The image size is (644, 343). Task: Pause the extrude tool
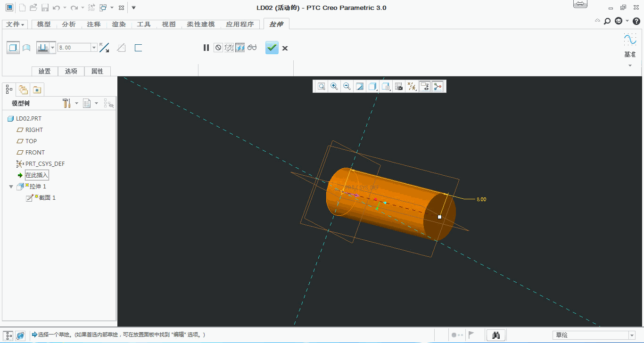point(206,48)
